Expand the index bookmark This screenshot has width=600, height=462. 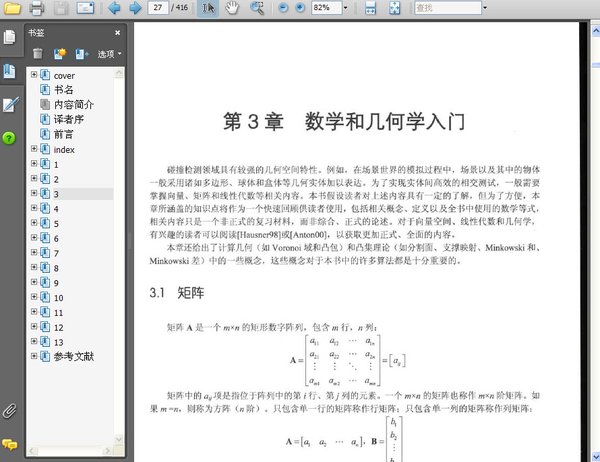pos(34,149)
